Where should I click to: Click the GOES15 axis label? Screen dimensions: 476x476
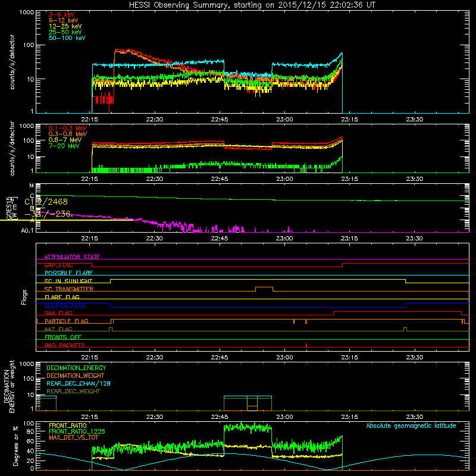tap(9, 208)
